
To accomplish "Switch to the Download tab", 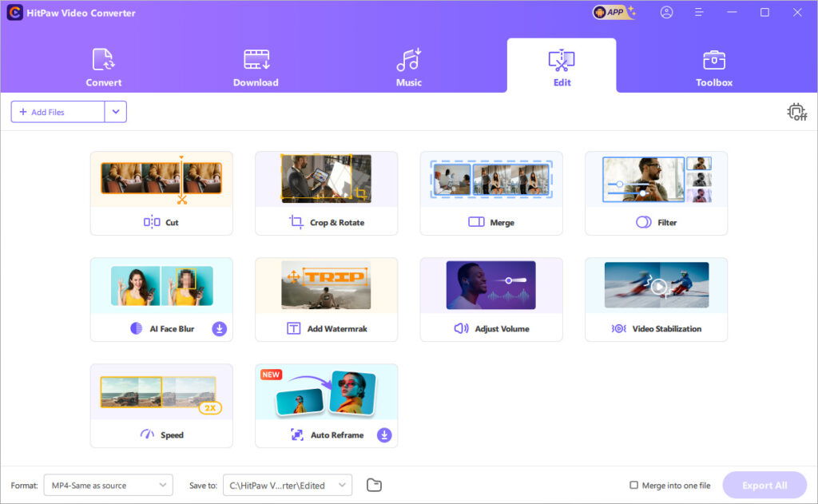I will pos(256,67).
